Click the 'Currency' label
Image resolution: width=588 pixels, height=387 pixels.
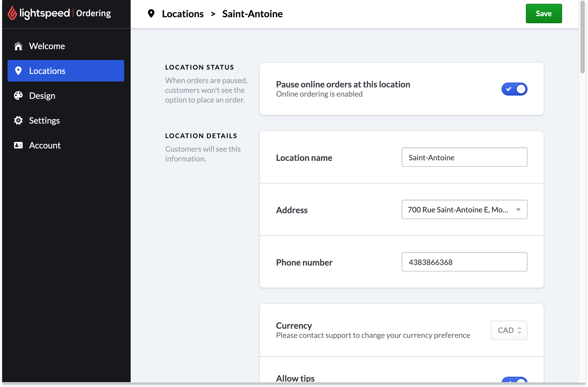coord(294,325)
